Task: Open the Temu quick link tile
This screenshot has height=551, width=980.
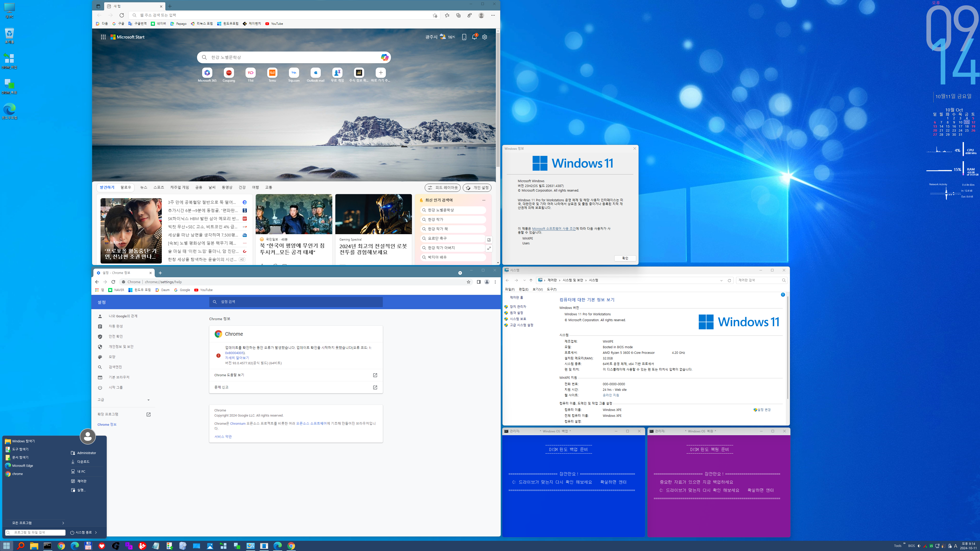Action: [x=272, y=75]
